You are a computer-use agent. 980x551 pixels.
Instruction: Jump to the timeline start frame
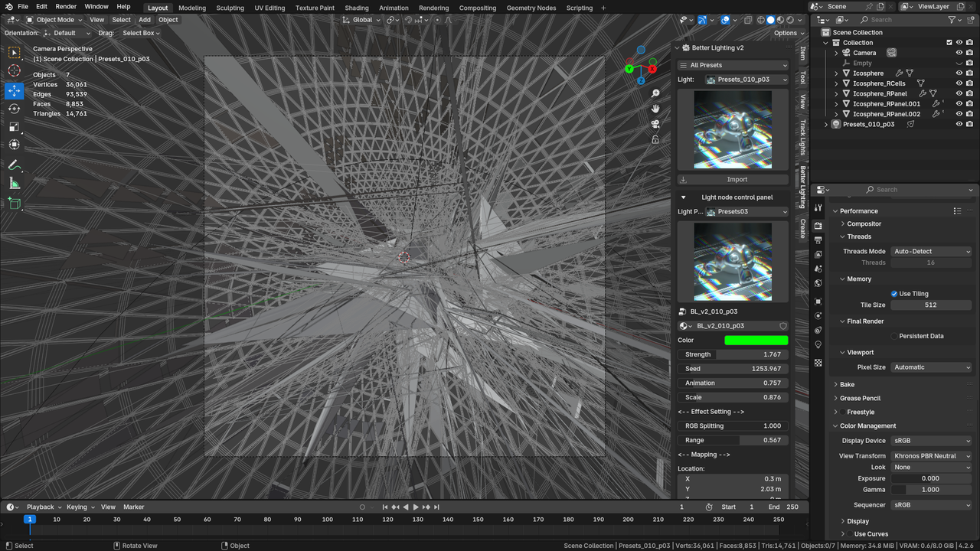coord(384,507)
